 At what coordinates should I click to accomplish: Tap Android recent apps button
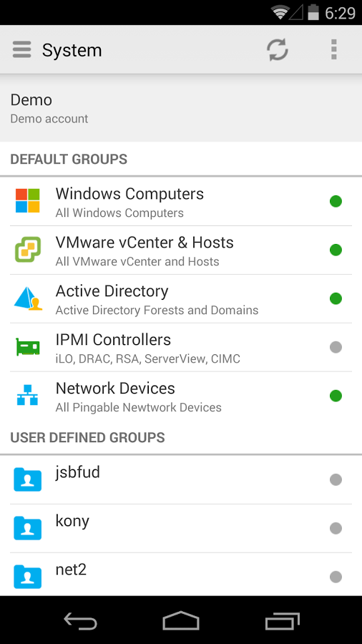tap(282, 620)
